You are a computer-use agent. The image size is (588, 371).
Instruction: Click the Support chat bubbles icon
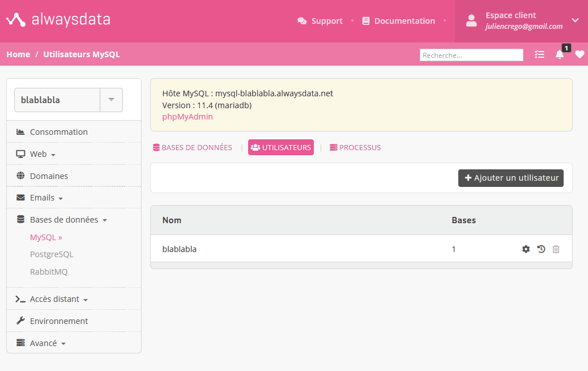pyautogui.click(x=302, y=21)
